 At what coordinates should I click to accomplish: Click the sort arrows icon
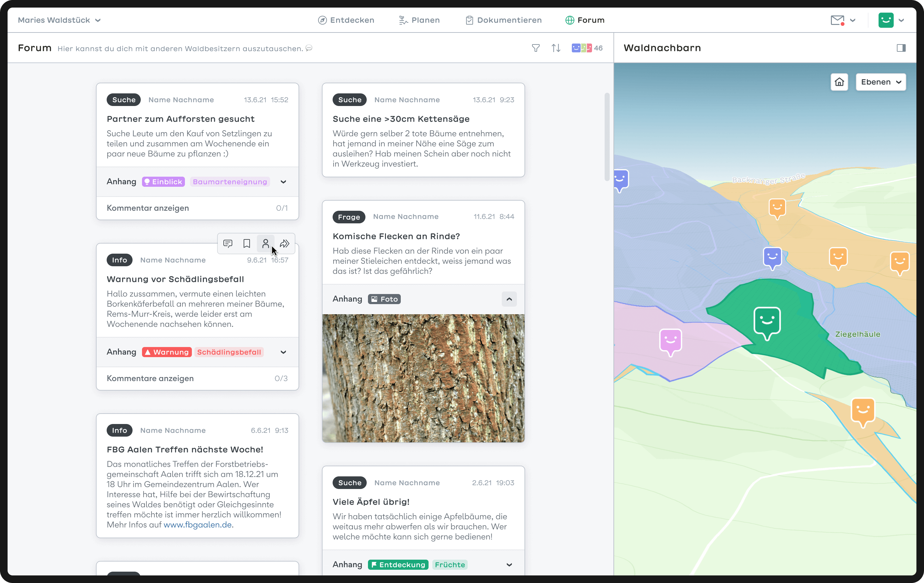tap(556, 48)
